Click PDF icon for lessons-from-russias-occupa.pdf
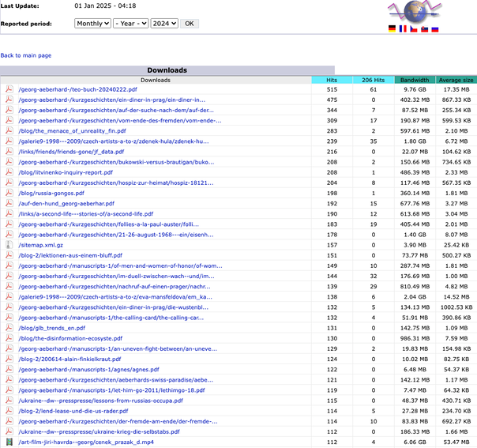 (x=9, y=401)
